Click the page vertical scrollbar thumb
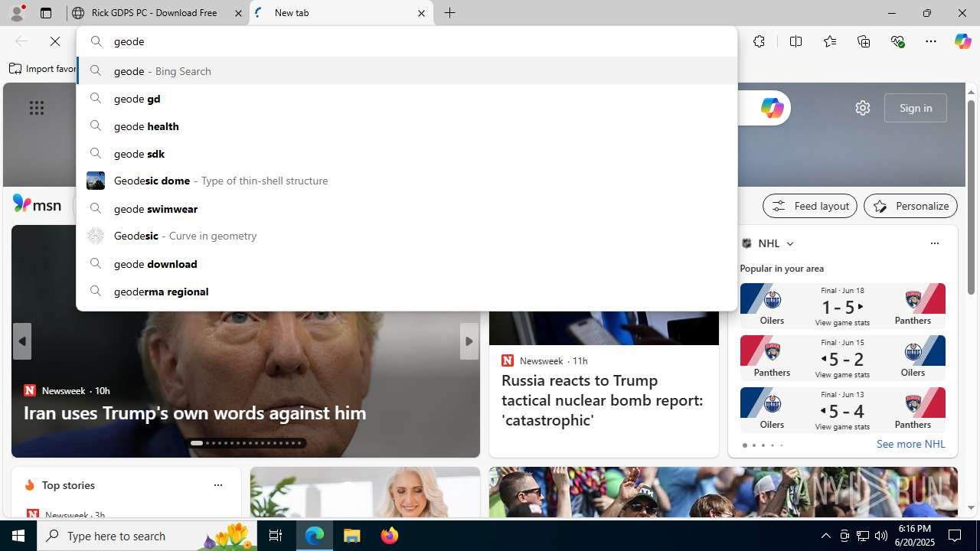980x551 pixels. point(971,197)
